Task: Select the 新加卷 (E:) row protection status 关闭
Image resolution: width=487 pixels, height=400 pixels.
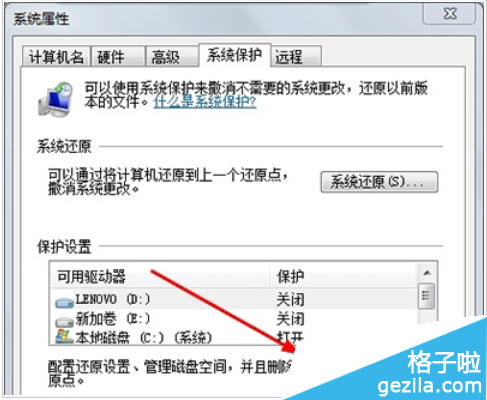Action: pyautogui.click(x=290, y=319)
